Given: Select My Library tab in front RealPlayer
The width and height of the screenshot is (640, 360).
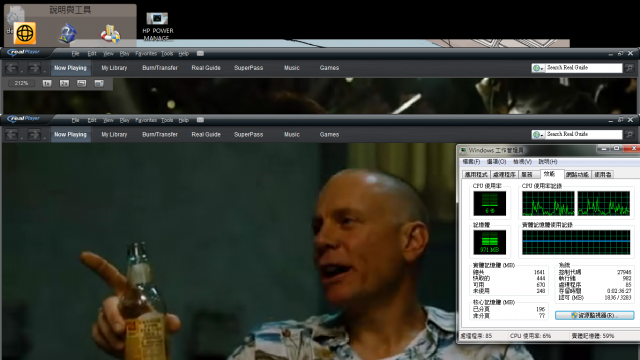Looking at the screenshot, I should 114,134.
